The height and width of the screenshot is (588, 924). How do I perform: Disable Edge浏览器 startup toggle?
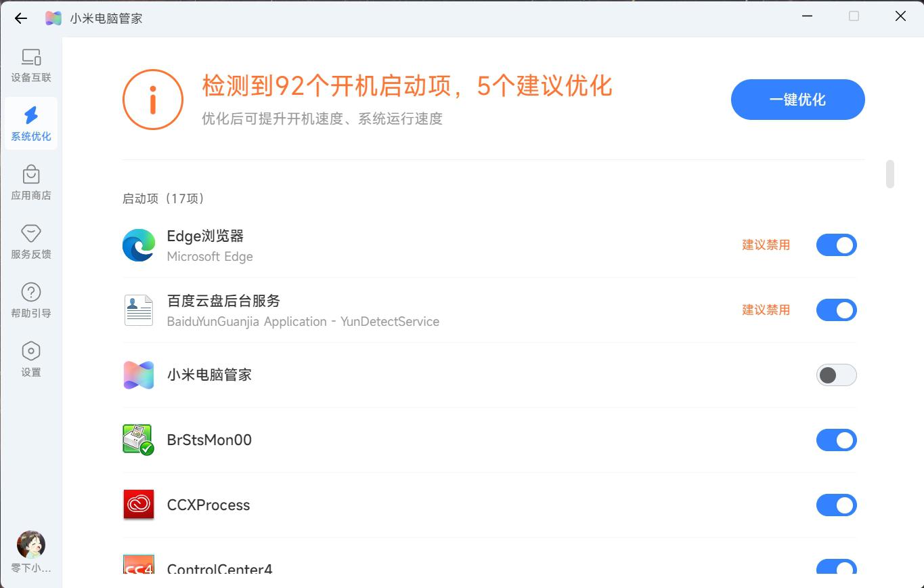coord(837,245)
